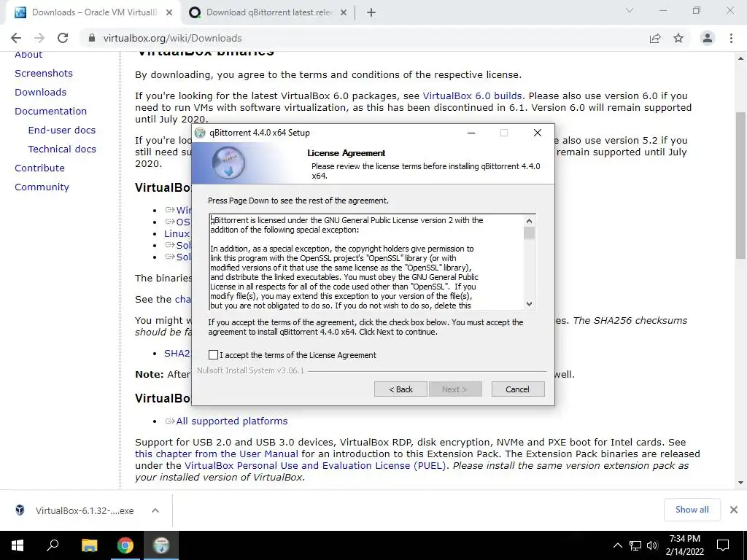View site security lock information
This screenshot has width=747, height=560.
[92, 38]
